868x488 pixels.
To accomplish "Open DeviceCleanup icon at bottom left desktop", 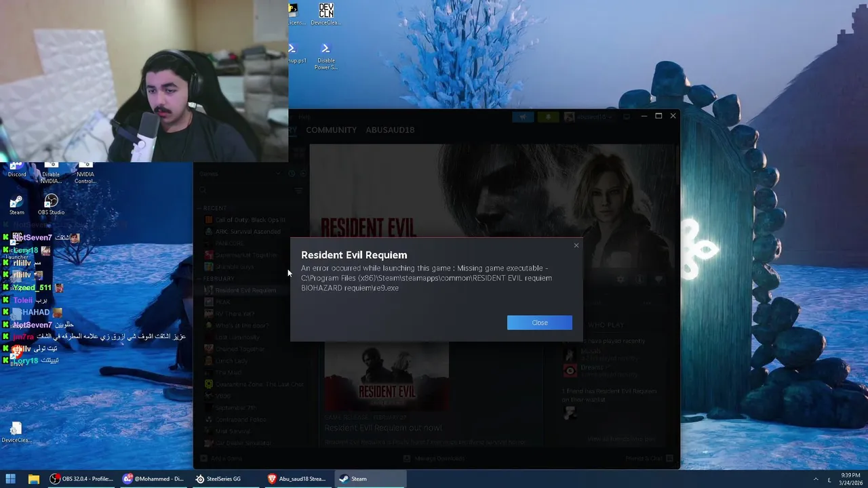I will tap(16, 432).
